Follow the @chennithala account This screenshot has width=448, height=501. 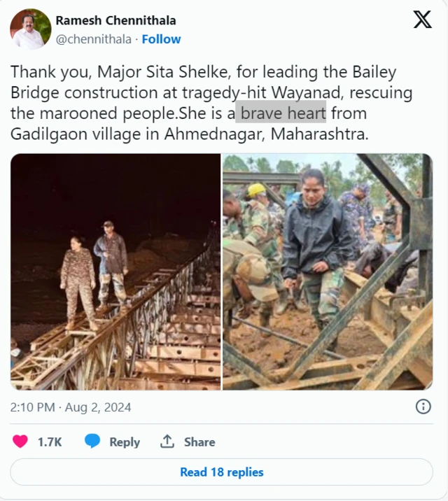coord(161,39)
